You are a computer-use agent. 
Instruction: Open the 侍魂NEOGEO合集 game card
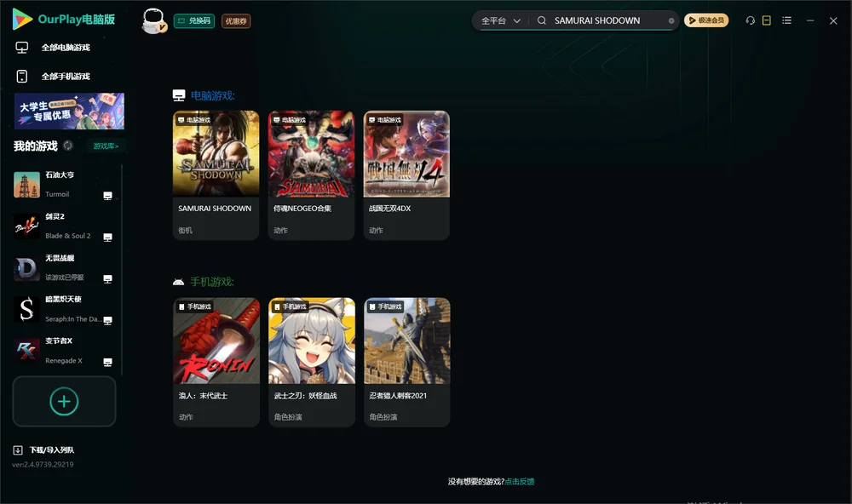[x=311, y=175]
